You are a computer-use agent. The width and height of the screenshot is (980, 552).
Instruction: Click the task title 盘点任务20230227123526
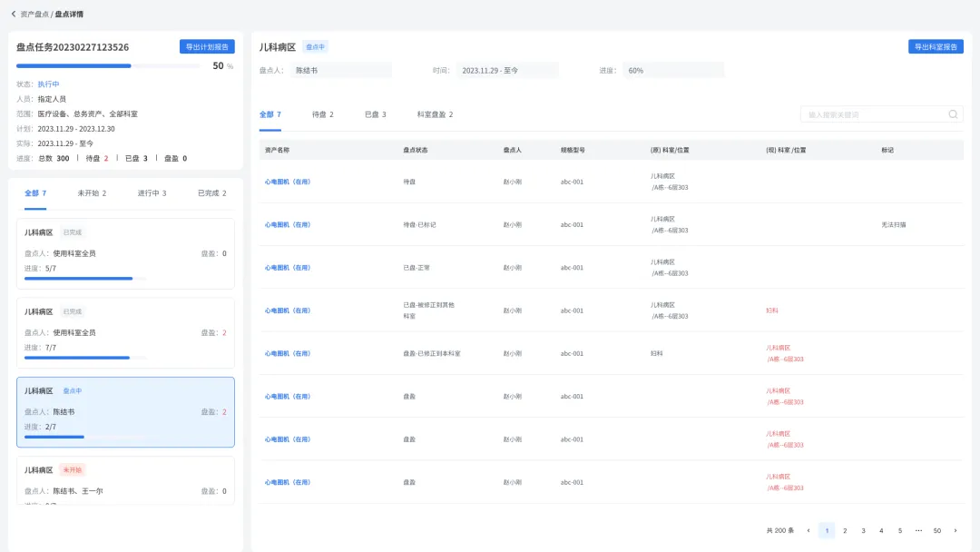coord(73,47)
